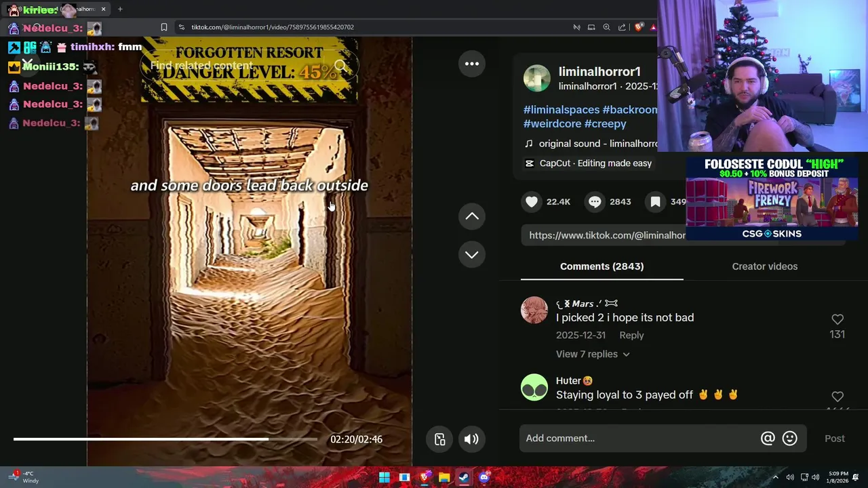Viewport: 868px width, 488px height.
Task: Open the taskbar weather widget
Action: pos(24,477)
